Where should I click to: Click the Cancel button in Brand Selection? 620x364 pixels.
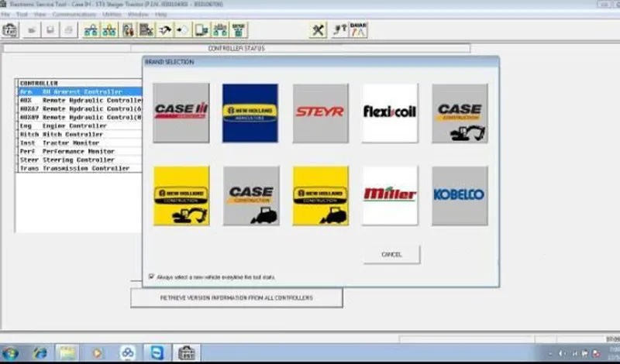coord(391,255)
